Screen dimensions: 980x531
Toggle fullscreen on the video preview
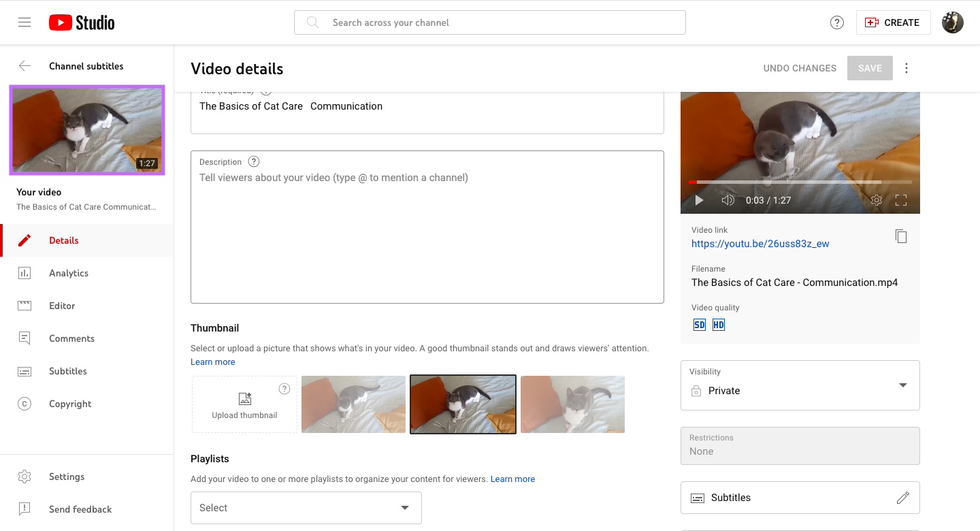901,199
